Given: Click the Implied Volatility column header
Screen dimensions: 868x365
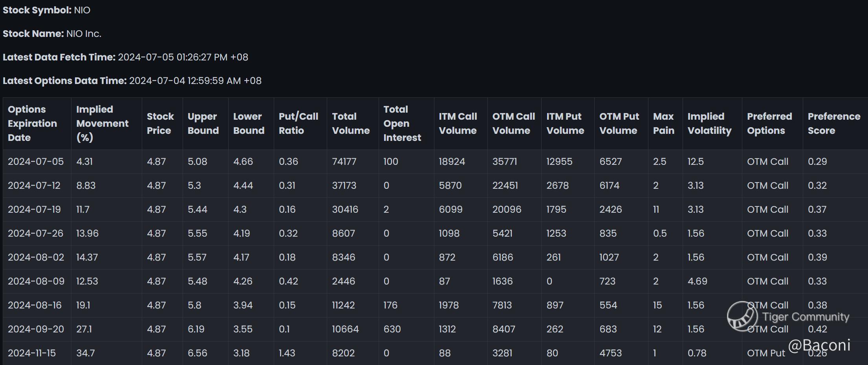Looking at the screenshot, I should (709, 123).
